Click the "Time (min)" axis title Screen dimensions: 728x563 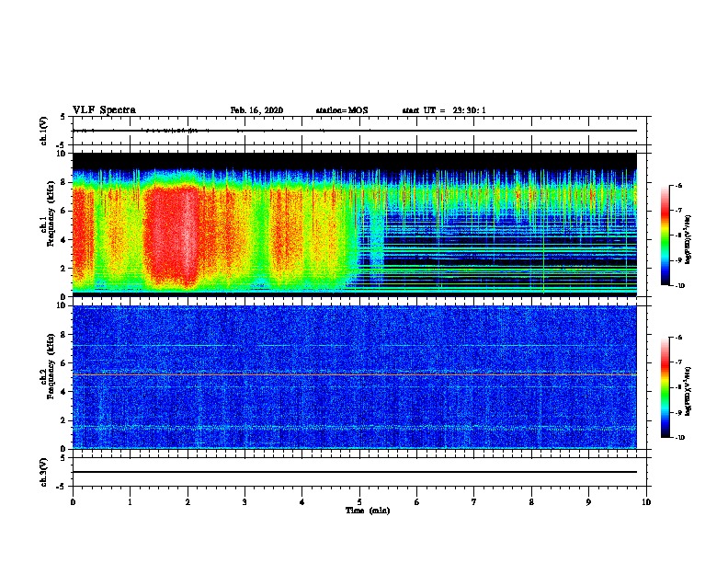pos(368,511)
